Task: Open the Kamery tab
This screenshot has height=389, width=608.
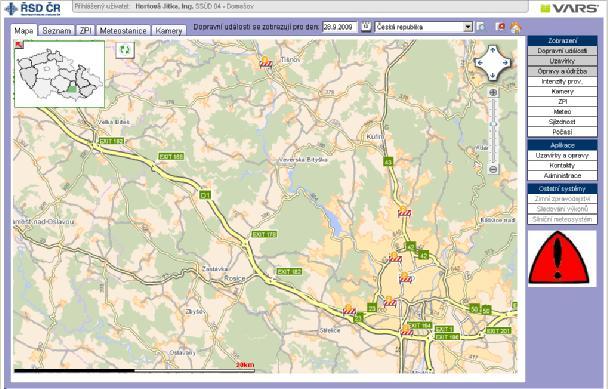Action: tap(169, 31)
